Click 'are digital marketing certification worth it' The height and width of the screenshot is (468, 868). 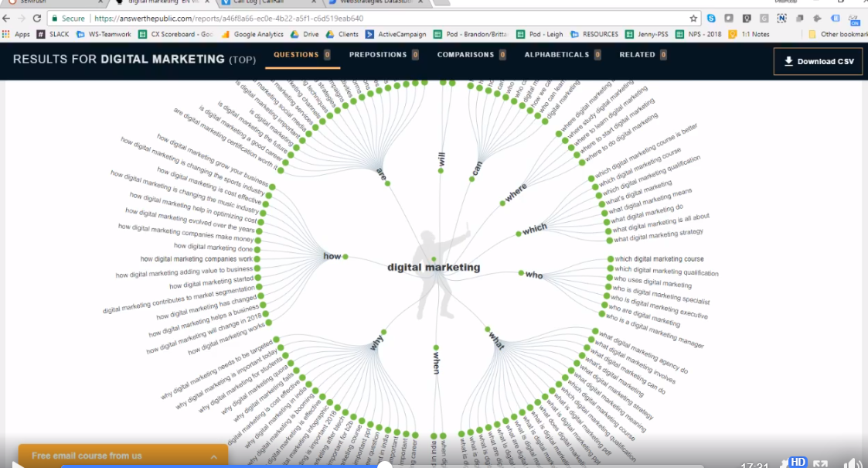(x=226, y=138)
